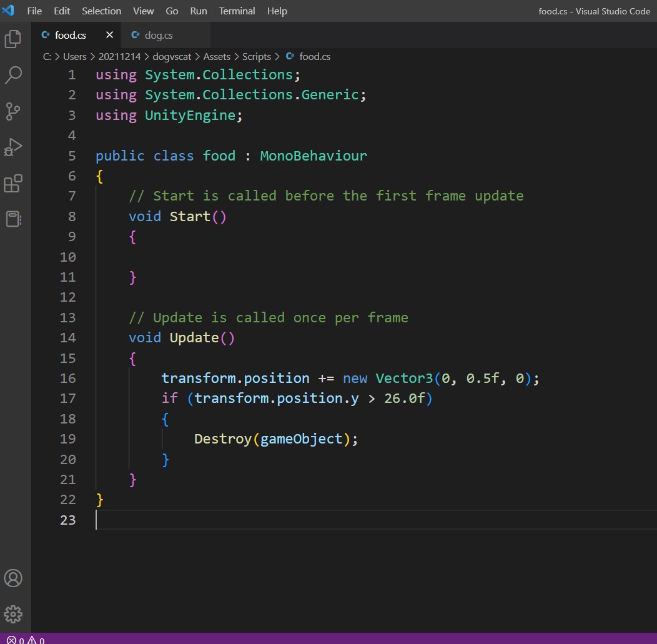Click line number 16 in the gutter
Viewport: 657px width, 644px height.
[68, 379]
